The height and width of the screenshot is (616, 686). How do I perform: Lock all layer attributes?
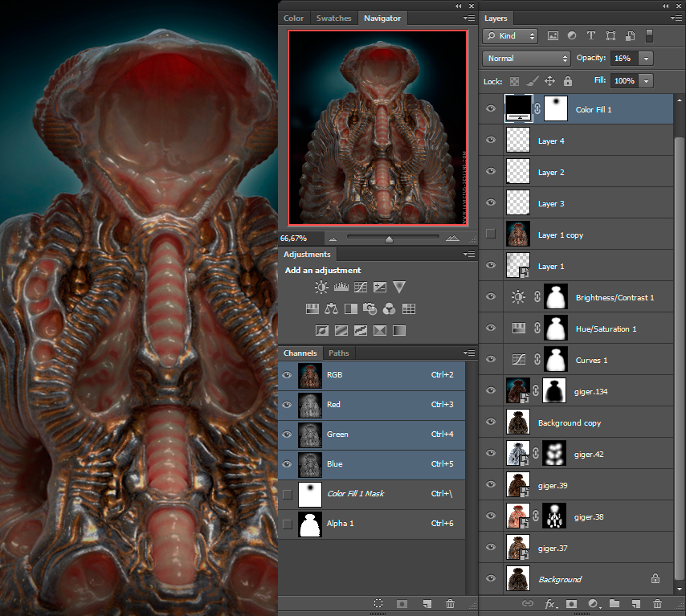[x=568, y=81]
